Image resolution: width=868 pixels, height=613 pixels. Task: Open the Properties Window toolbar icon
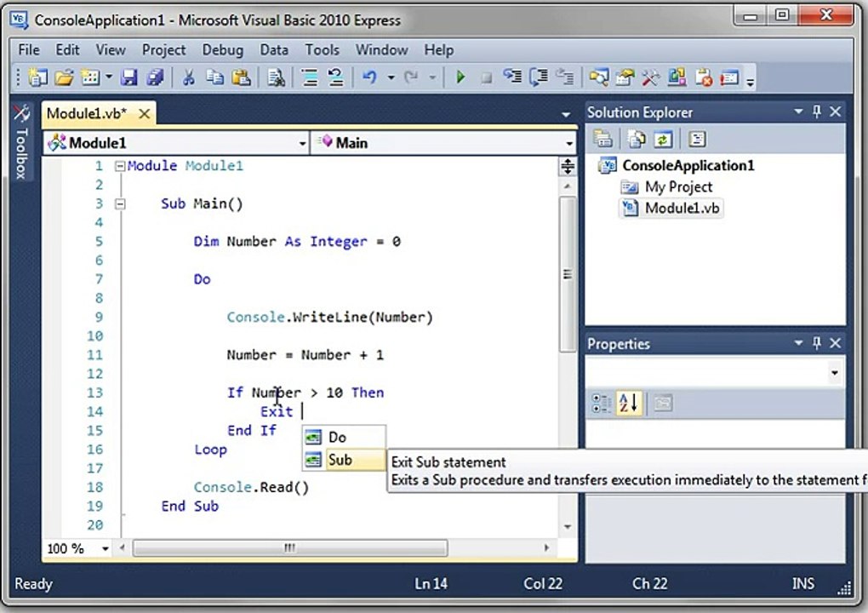pos(625,77)
